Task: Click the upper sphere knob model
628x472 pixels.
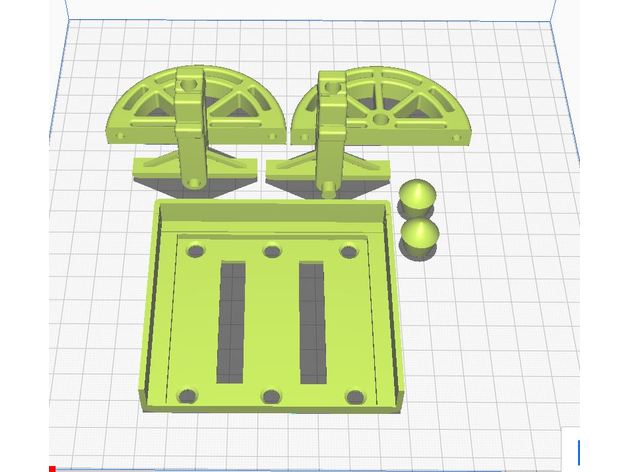Action: pyautogui.click(x=415, y=195)
